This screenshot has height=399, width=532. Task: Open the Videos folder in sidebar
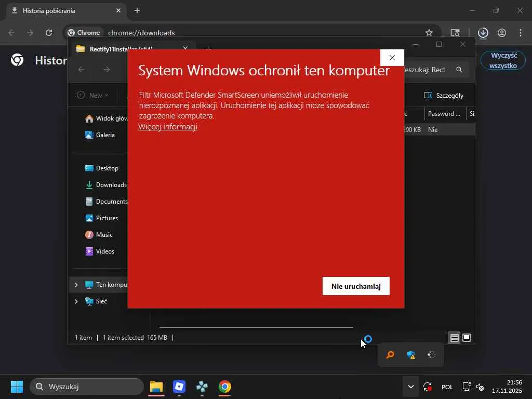[x=100, y=251]
